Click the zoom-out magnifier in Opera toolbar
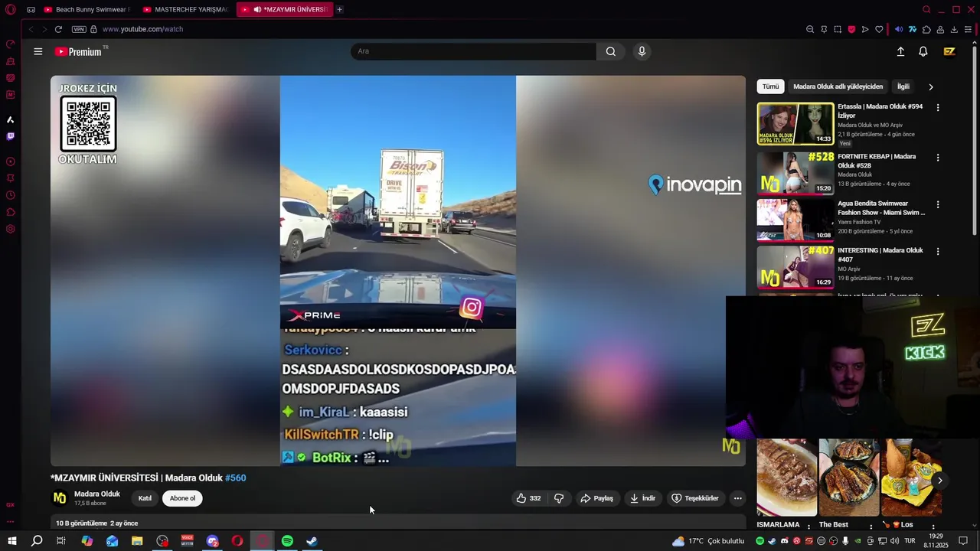The width and height of the screenshot is (980, 551). pyautogui.click(x=810, y=29)
